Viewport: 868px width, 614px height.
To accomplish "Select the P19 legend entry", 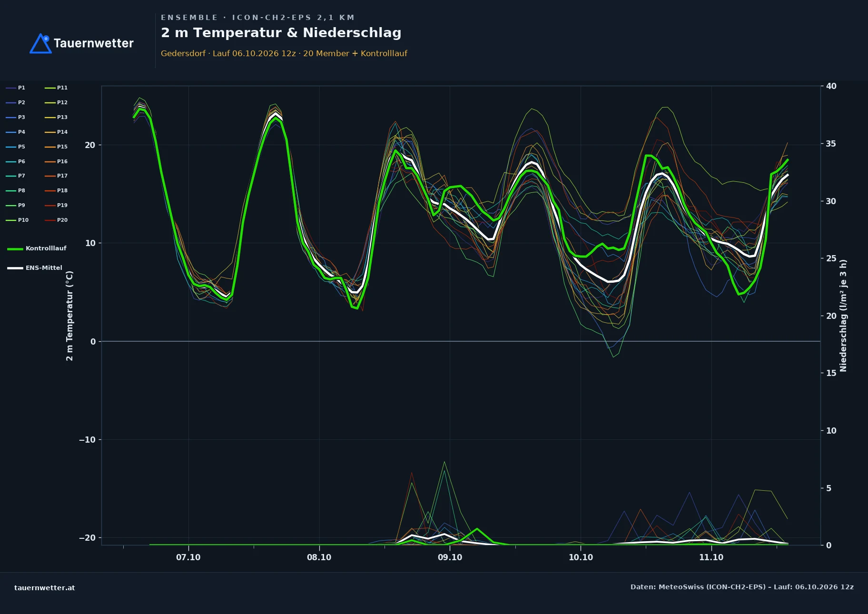I will [x=56, y=206].
